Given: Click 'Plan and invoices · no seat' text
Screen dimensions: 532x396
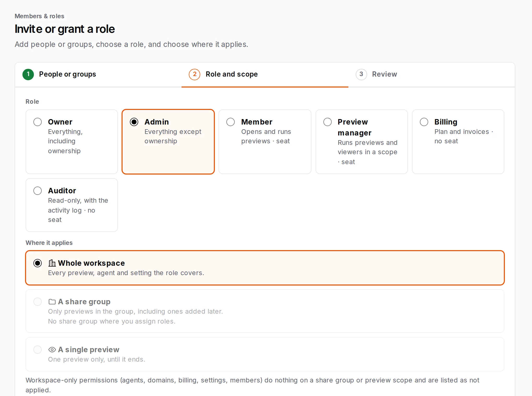Looking at the screenshot, I should (x=464, y=136).
